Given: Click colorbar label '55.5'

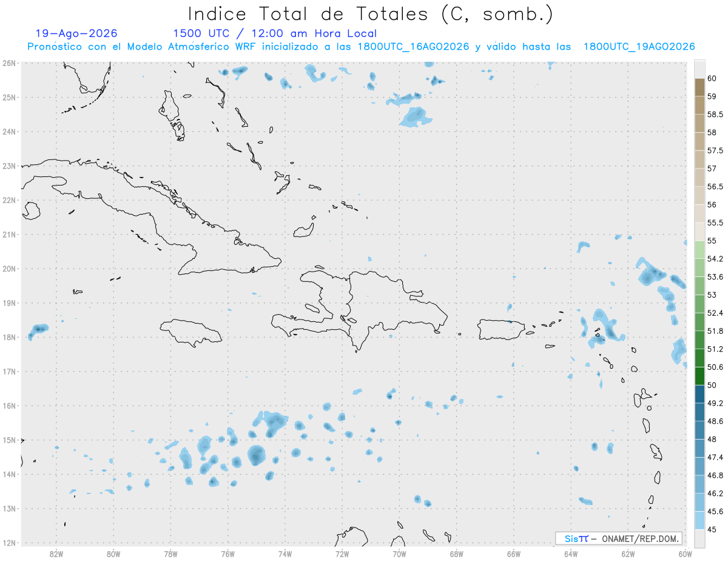Looking at the screenshot, I should pos(715,222).
